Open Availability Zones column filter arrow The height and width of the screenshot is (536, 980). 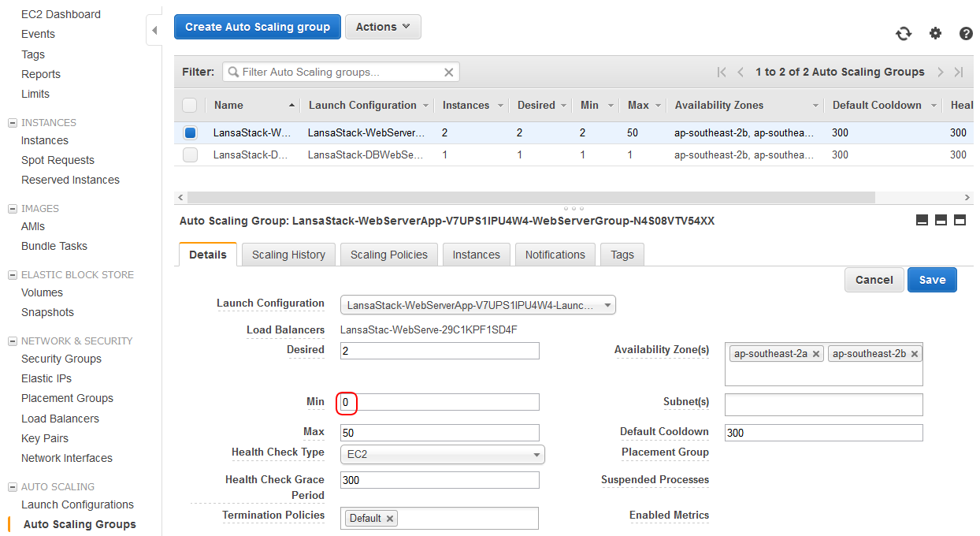815,106
